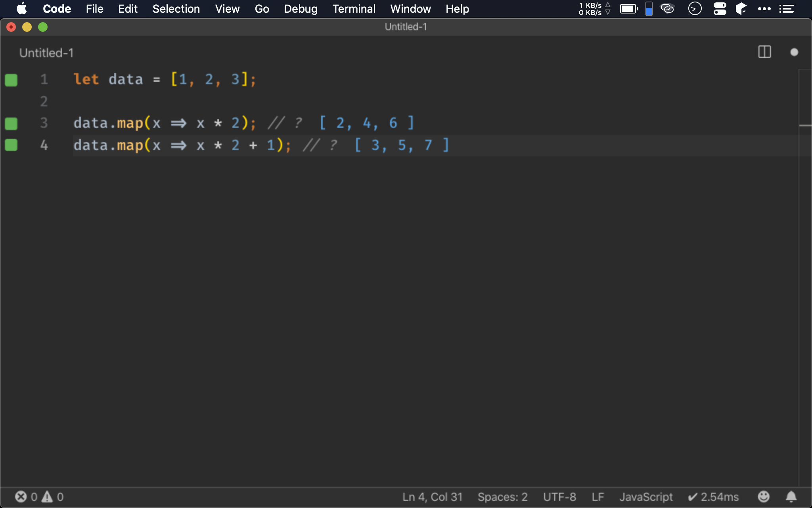Open notifications bell in status bar
This screenshot has height=508, width=812.
coord(791,496)
